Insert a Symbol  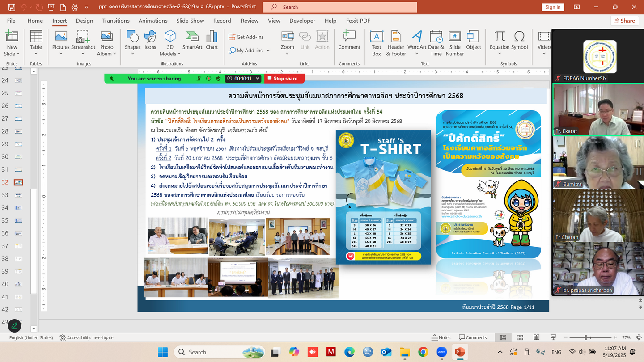click(x=520, y=40)
